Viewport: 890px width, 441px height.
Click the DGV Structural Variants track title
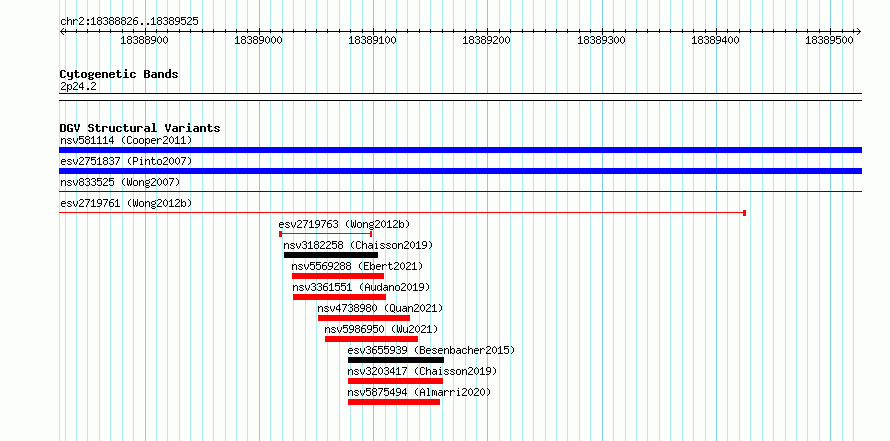click(x=140, y=128)
